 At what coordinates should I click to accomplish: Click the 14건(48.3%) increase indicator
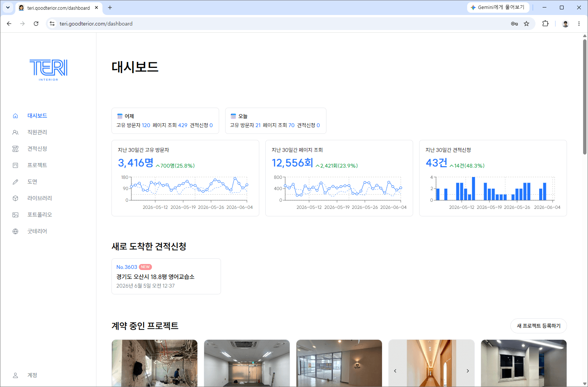[467, 166]
